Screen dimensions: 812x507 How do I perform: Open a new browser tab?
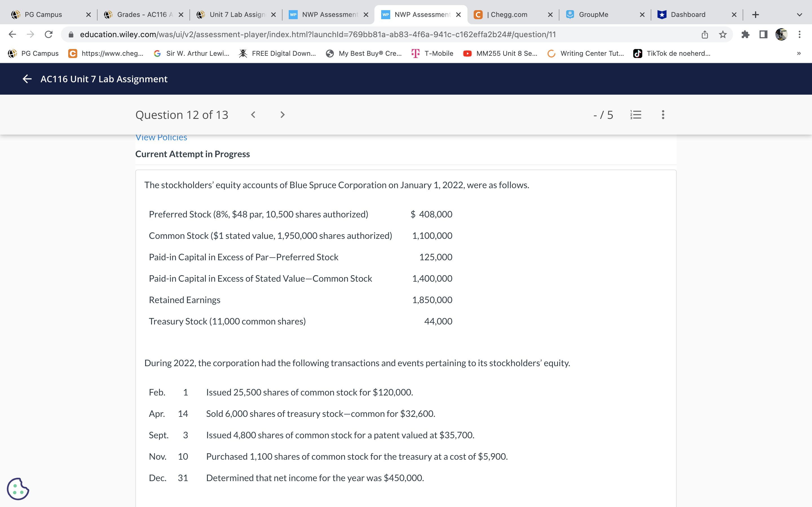(755, 15)
